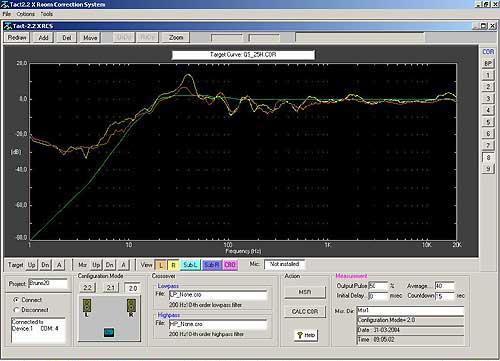Click the right speaker icon labeled R
500x361 pixels.
(131, 306)
